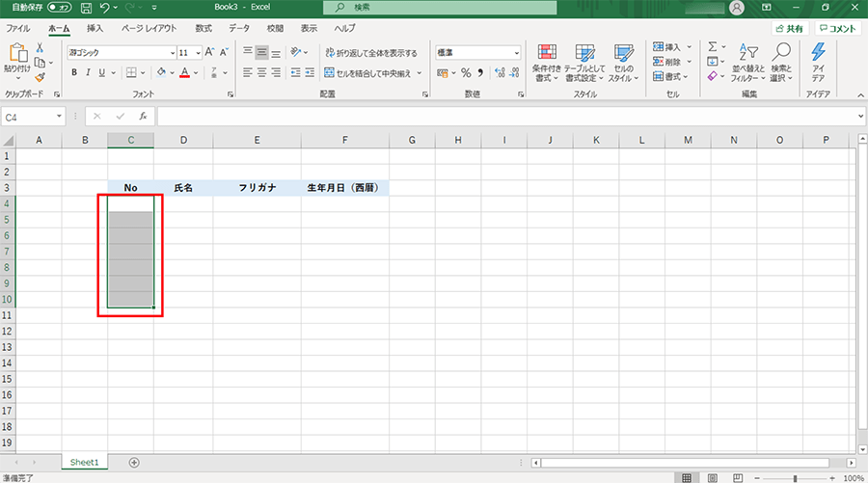Open the font size dropdown

click(198, 53)
